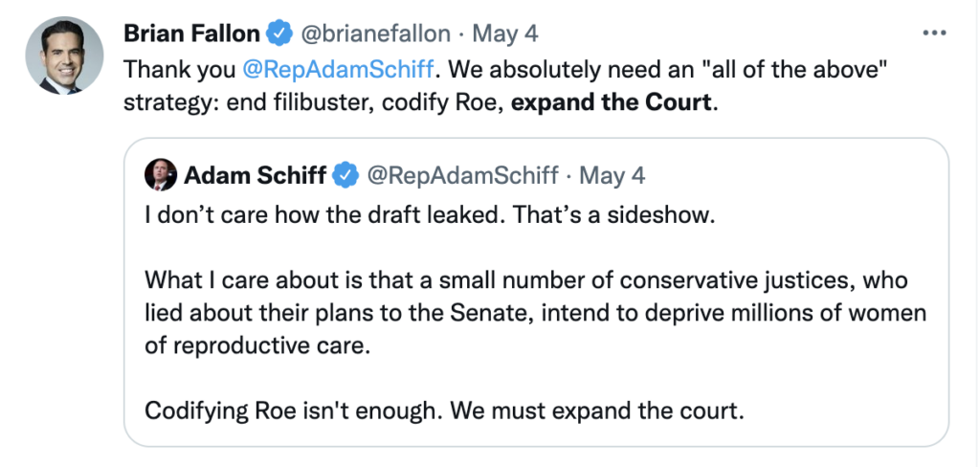Click Adam Schiff's small avatar in quoted tweet

click(x=160, y=174)
